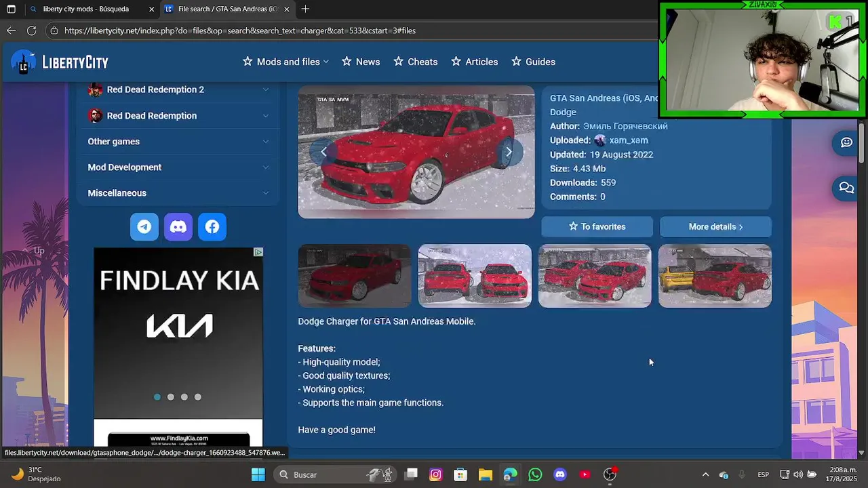This screenshot has width=868, height=488.
Task: Open WhatsApp from the taskbar
Action: coord(535,474)
